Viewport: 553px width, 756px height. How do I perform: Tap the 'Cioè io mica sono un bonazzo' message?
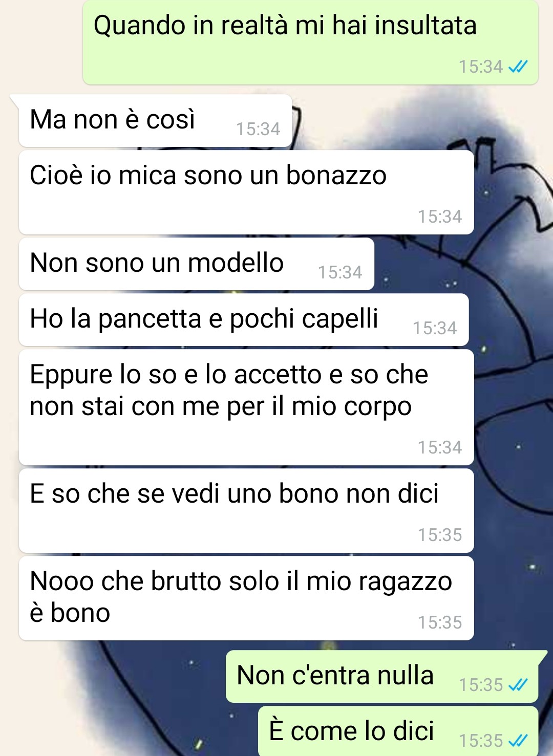tap(246, 192)
